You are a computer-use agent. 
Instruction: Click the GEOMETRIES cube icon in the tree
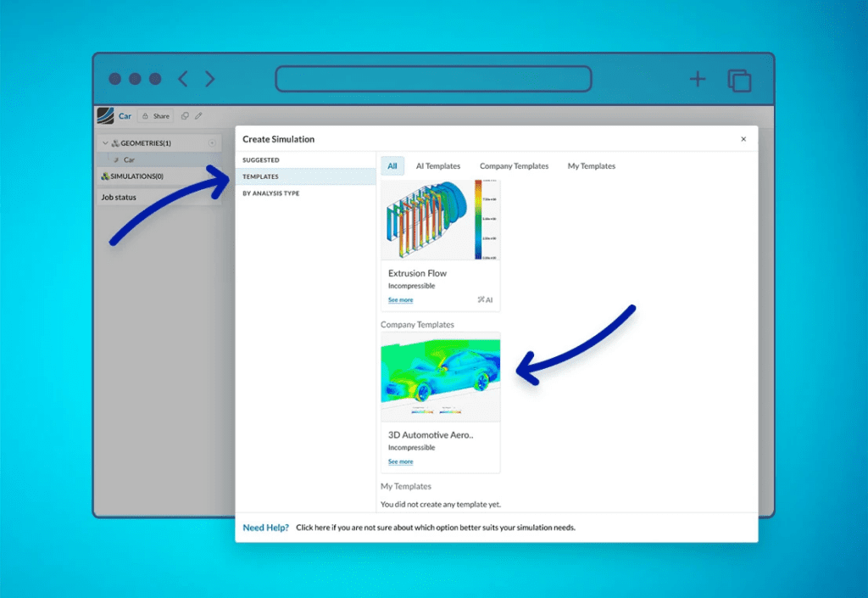[117, 143]
